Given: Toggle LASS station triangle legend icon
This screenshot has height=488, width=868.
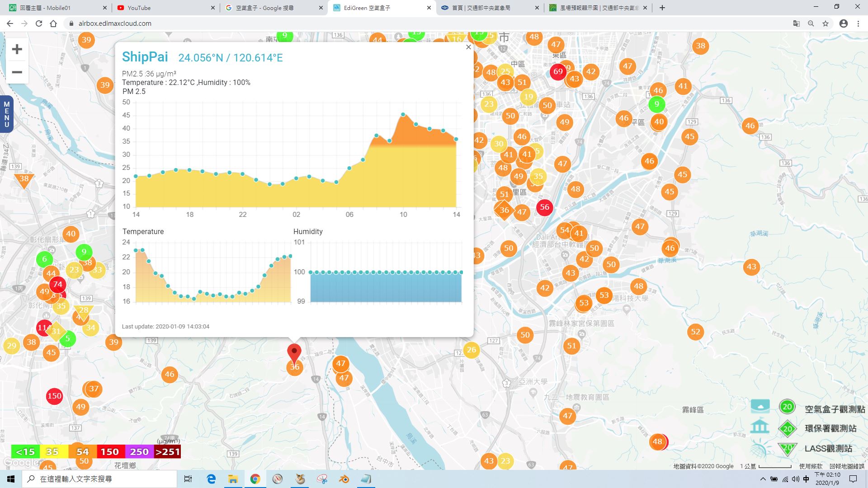Looking at the screenshot, I should pos(787,448).
